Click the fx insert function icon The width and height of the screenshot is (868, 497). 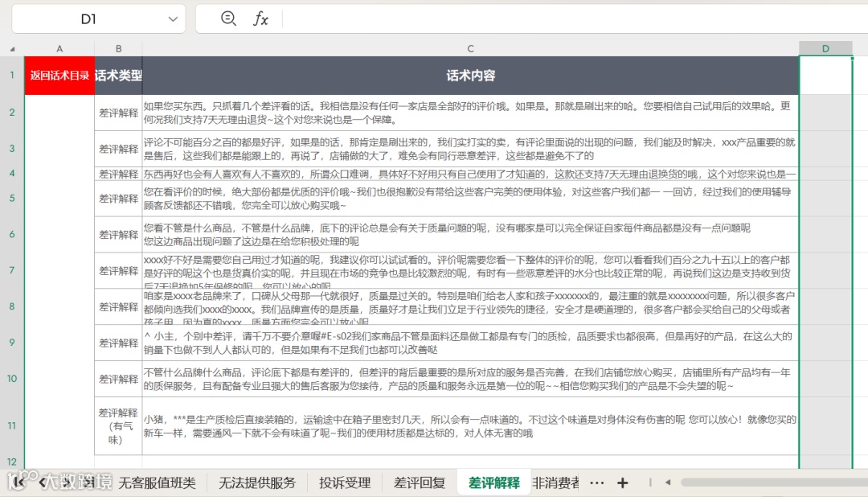click(x=260, y=18)
